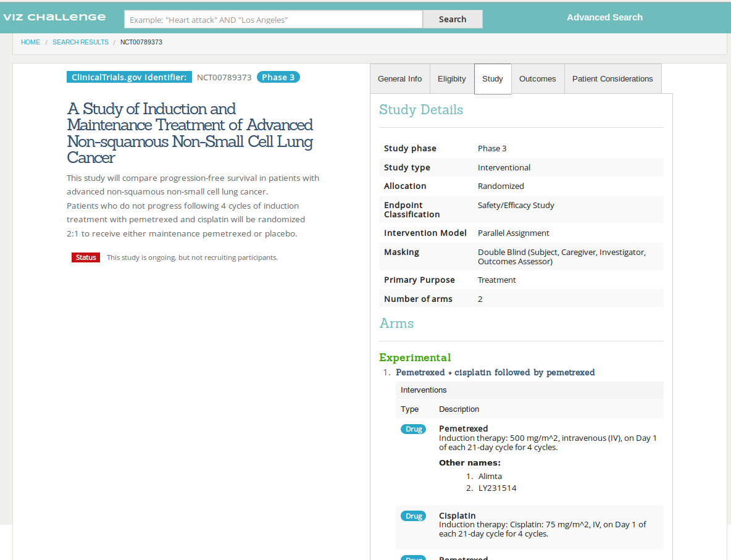Click the 'Double Blind' masking value

point(562,257)
